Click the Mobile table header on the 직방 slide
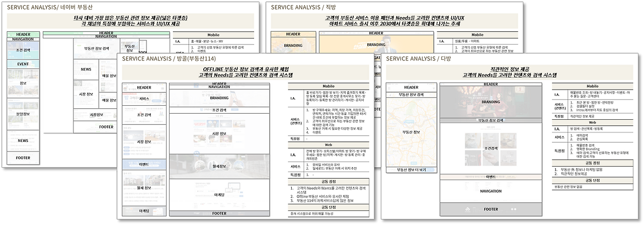 (478, 35)
